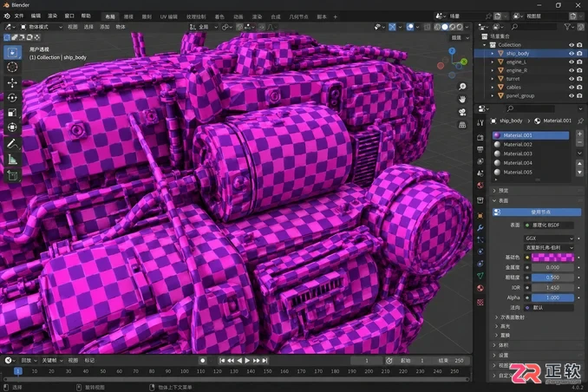This screenshot has width=588, height=392.
Task: Open the Render properties tab
Action: point(480,138)
